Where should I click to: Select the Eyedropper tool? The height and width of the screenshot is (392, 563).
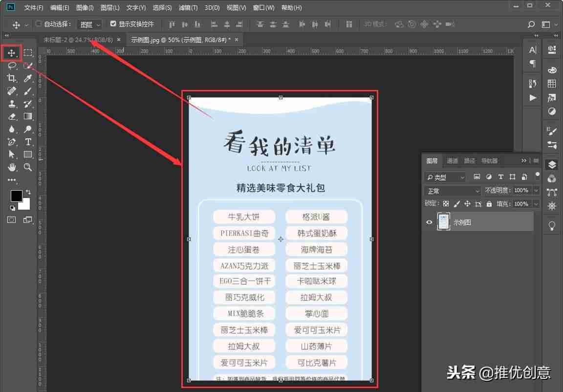point(28,78)
